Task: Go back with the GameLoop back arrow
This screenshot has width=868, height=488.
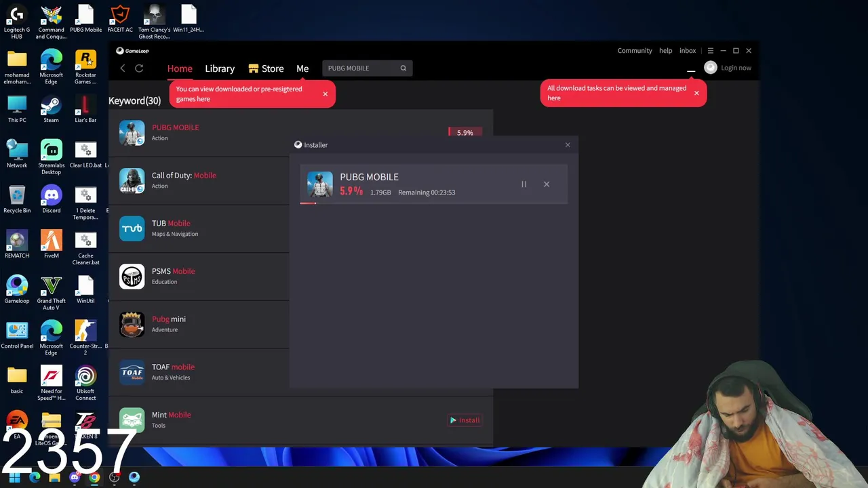Action: tap(123, 68)
